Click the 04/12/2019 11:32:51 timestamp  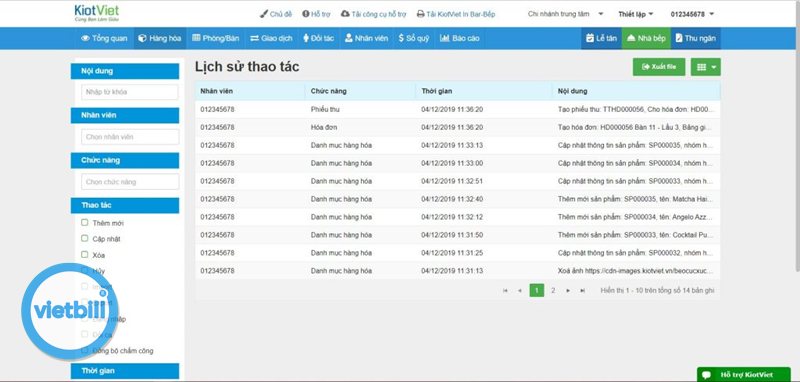[x=452, y=181]
